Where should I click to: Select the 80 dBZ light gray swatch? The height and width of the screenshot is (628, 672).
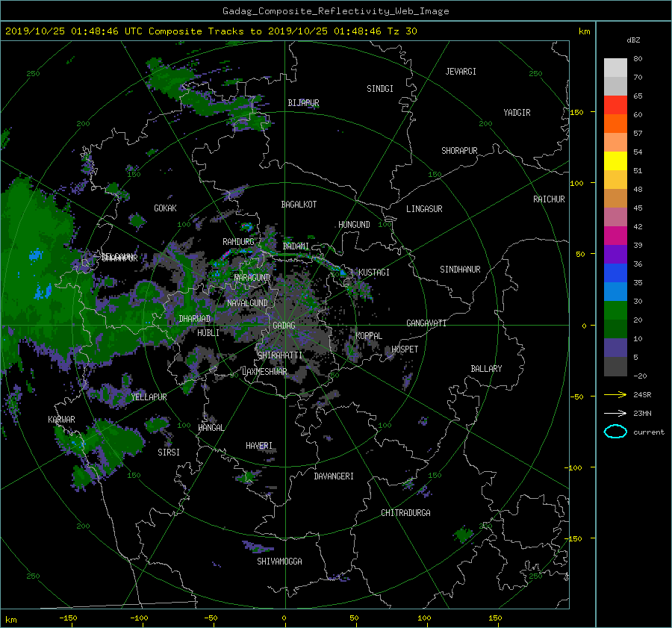pyautogui.click(x=615, y=67)
